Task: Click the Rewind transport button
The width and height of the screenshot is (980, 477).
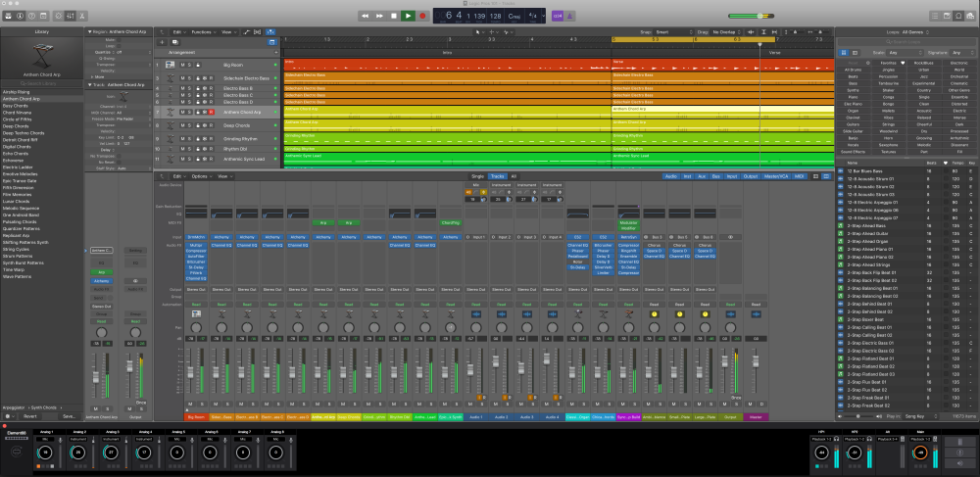Action: pyautogui.click(x=365, y=16)
